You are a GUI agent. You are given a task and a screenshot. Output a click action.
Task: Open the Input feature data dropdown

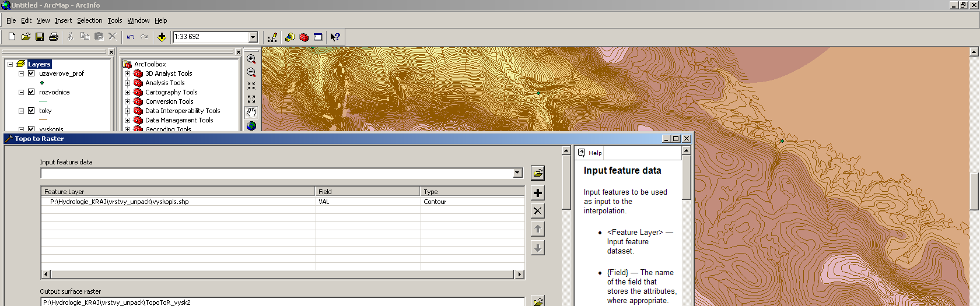(517, 173)
